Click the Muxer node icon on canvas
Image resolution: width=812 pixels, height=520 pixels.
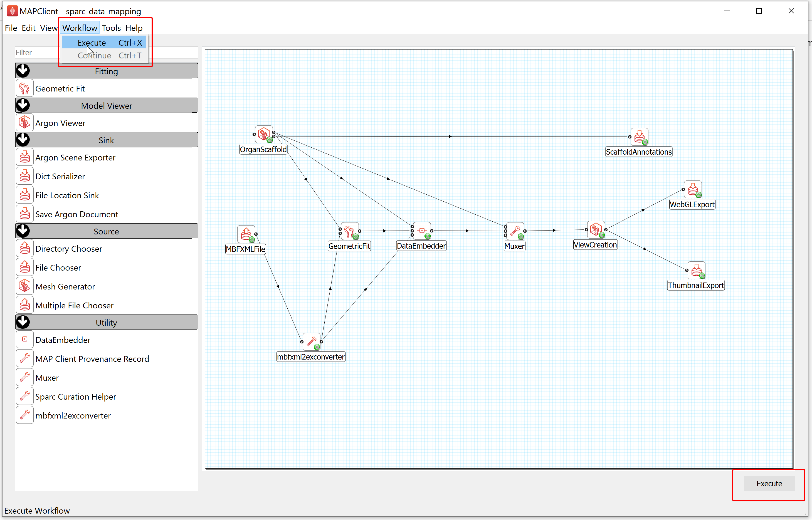(515, 231)
